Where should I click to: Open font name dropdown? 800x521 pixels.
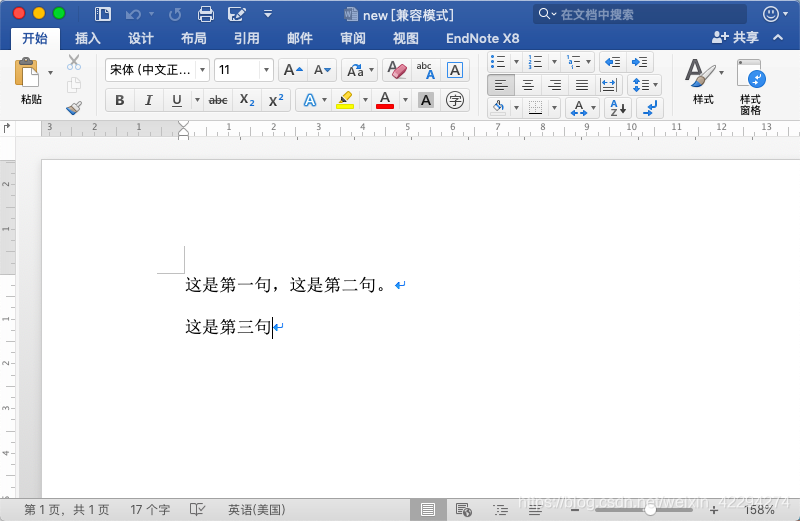tap(203, 70)
